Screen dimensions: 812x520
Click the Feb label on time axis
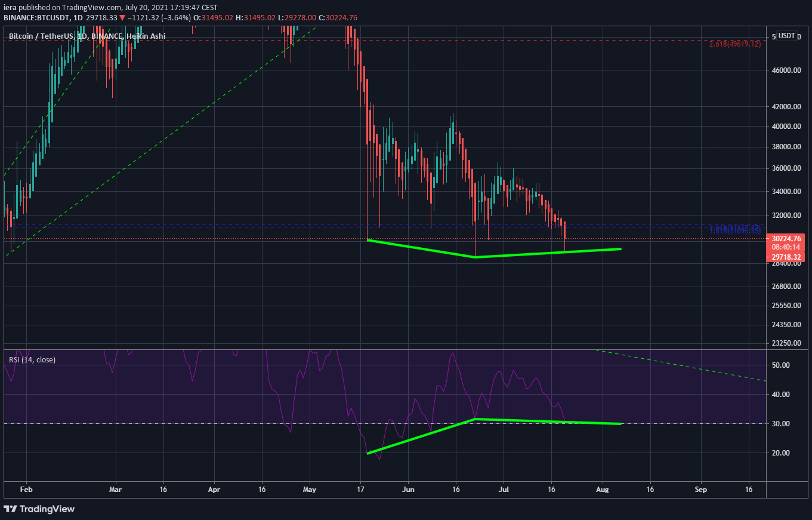coord(26,490)
